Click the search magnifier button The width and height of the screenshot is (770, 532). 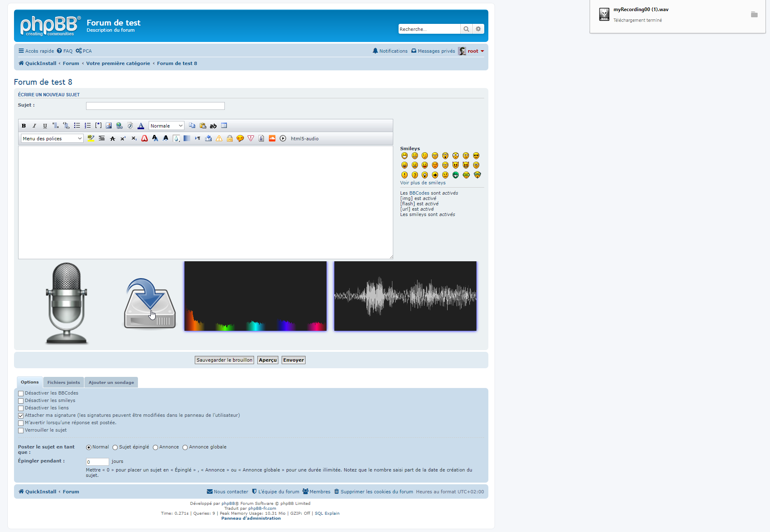[466, 29]
